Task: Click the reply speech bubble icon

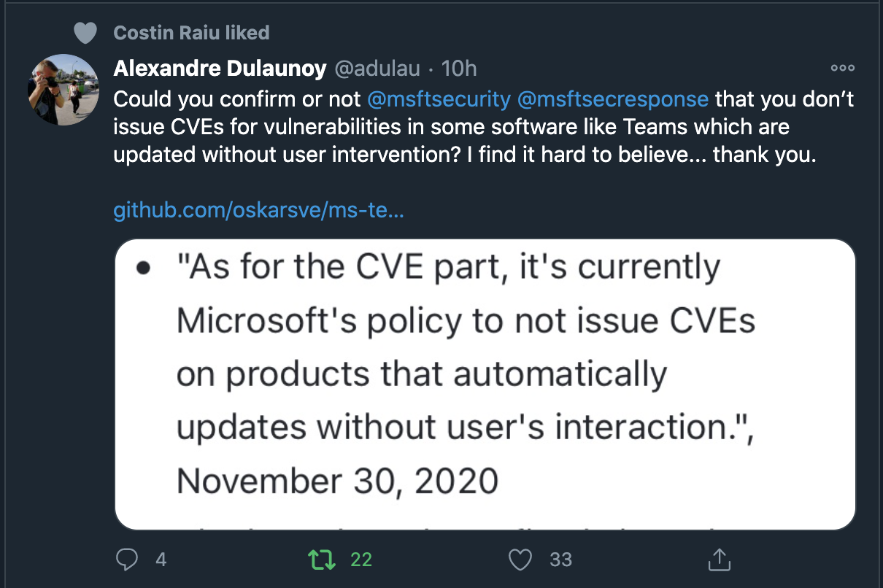Action: coord(128,560)
